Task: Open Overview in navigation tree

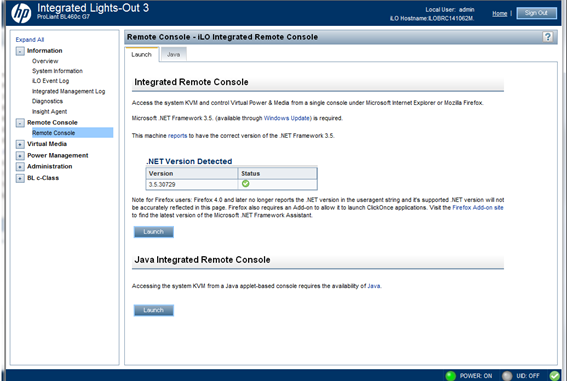Action: pos(45,61)
